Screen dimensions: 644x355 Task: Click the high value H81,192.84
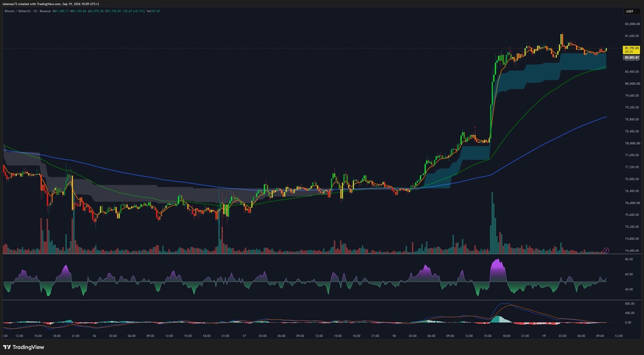tap(78, 11)
